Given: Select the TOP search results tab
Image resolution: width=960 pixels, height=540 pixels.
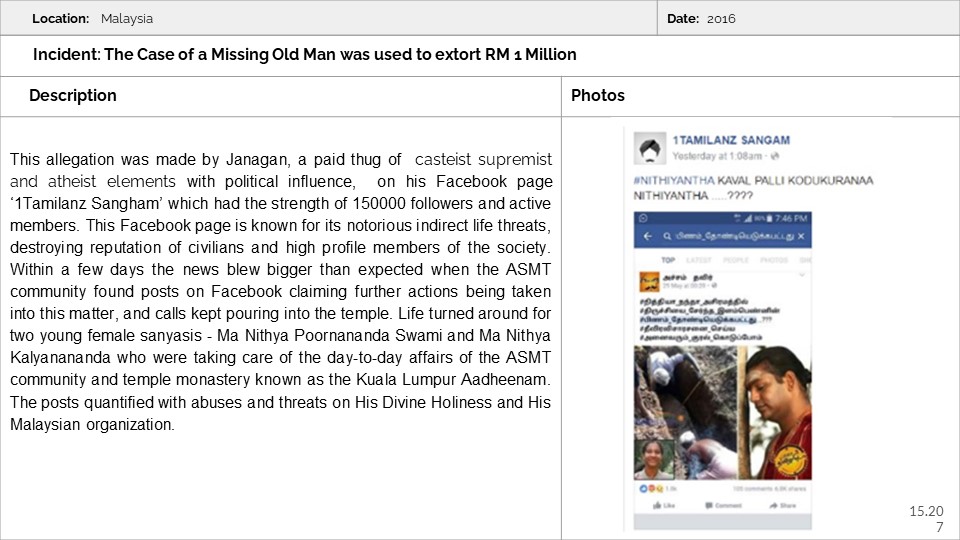Looking at the screenshot, I should (x=668, y=259).
